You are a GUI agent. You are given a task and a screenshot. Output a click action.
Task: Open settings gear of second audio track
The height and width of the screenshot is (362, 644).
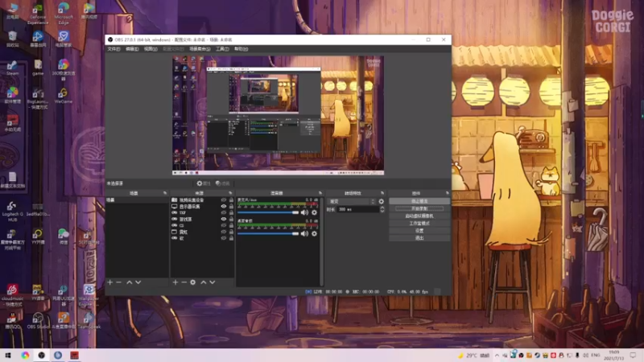313,233
